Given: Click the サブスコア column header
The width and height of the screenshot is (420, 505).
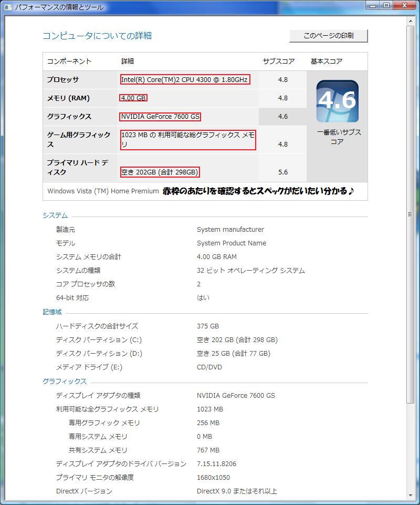Looking at the screenshot, I should (279, 61).
